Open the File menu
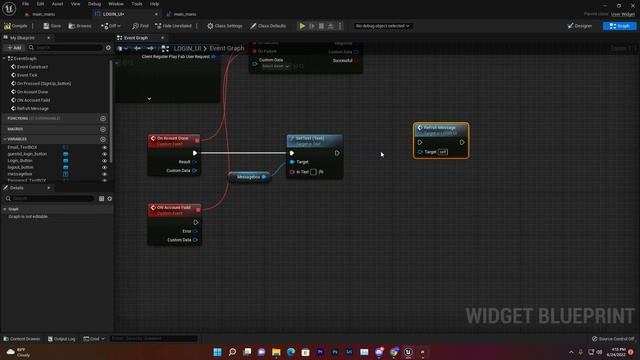The height and width of the screenshot is (360, 640). pos(25,4)
